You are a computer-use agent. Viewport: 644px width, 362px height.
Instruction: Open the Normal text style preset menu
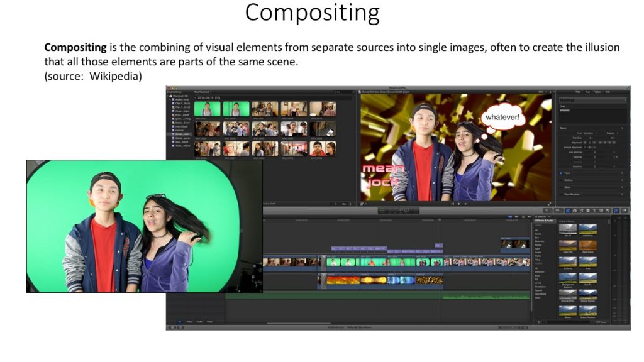tap(592, 100)
